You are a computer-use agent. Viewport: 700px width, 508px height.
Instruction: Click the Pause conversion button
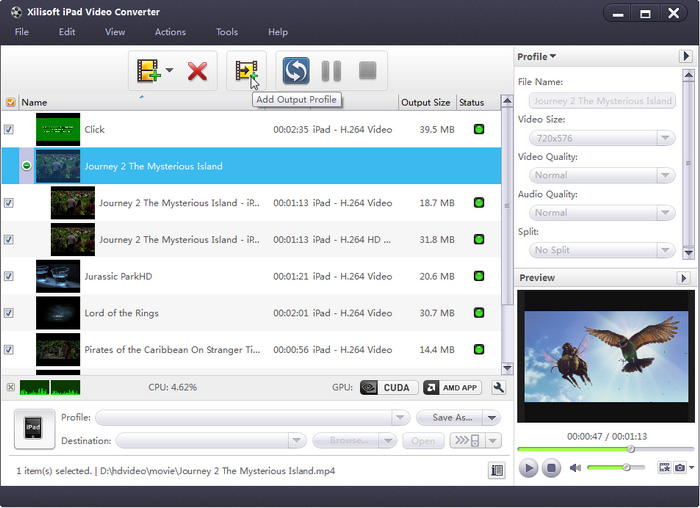331,71
